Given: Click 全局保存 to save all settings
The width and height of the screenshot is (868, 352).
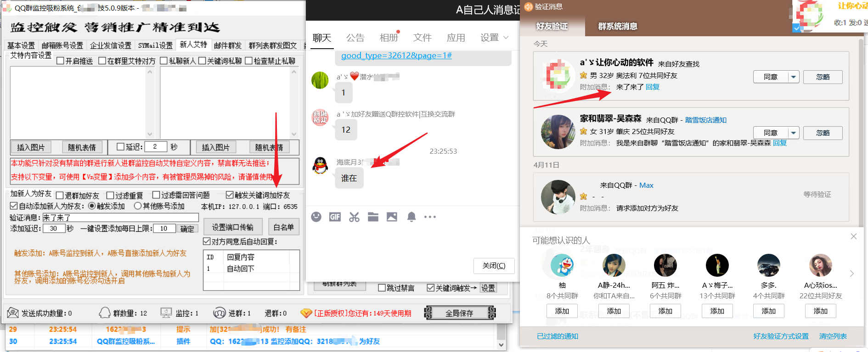Looking at the screenshot, I should coord(459,313).
